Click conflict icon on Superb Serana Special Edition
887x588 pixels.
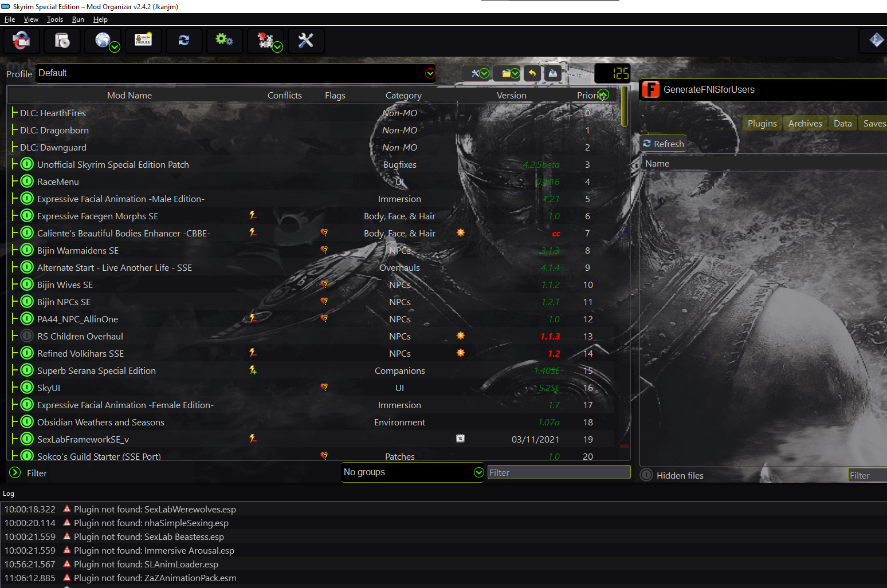pyautogui.click(x=253, y=370)
